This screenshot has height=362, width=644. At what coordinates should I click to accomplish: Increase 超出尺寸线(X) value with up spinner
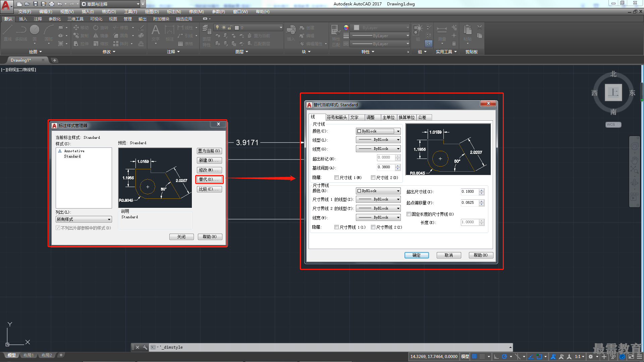(x=482, y=190)
